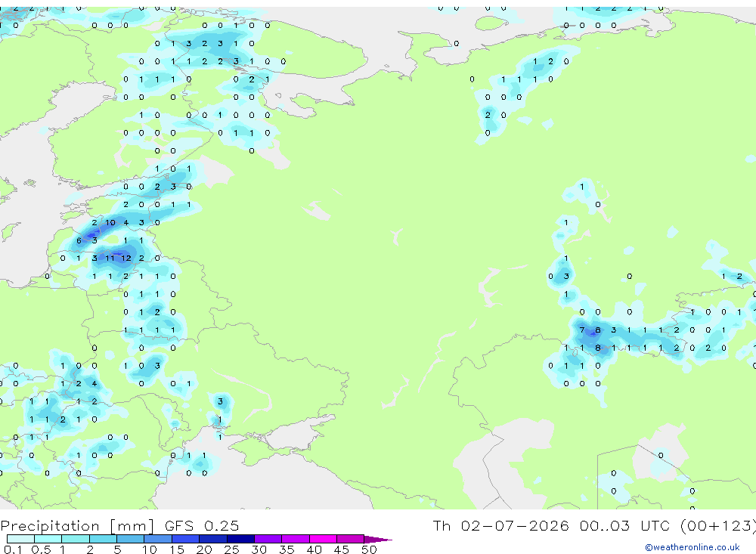Click the 1–2 mm legend color segment
The image size is (756, 554).
click(76, 539)
